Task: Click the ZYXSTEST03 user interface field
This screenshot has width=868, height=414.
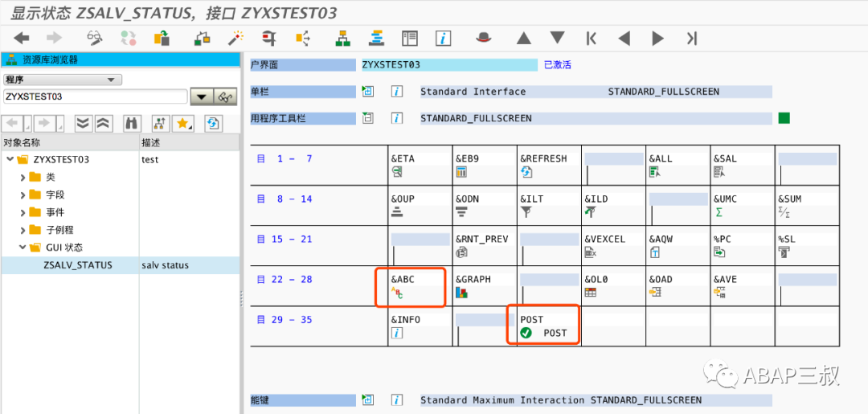Action: point(449,65)
